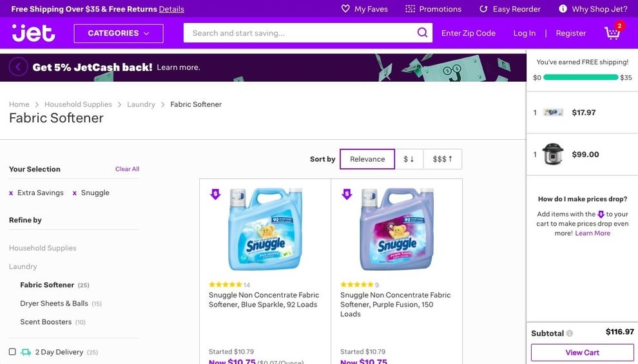The height and width of the screenshot is (364, 638).
Task: Select the Relevance sort option
Action: point(367,159)
